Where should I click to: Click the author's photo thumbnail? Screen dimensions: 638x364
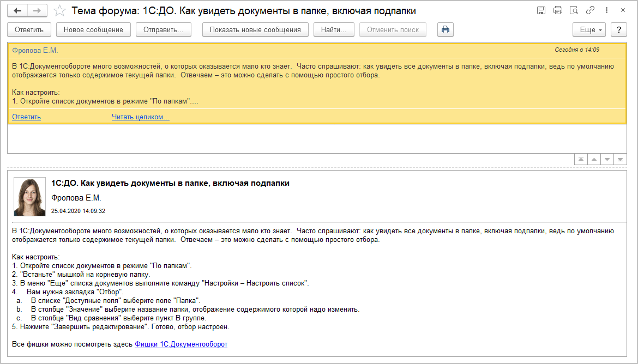click(29, 197)
